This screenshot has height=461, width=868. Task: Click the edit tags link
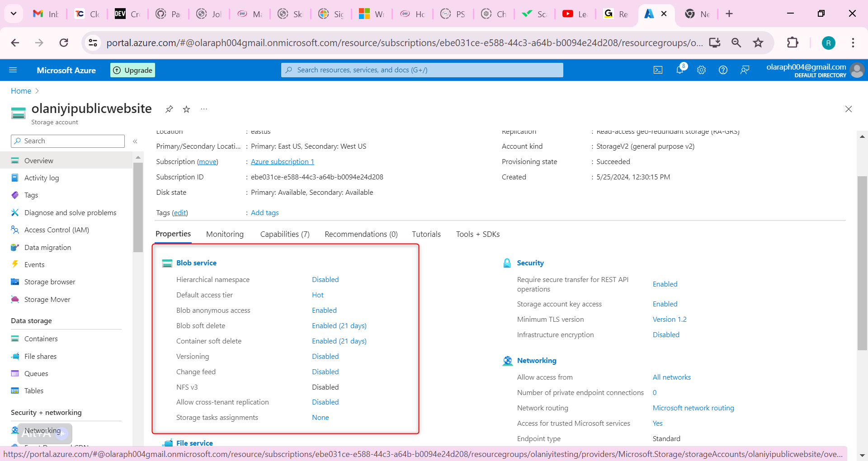point(180,213)
